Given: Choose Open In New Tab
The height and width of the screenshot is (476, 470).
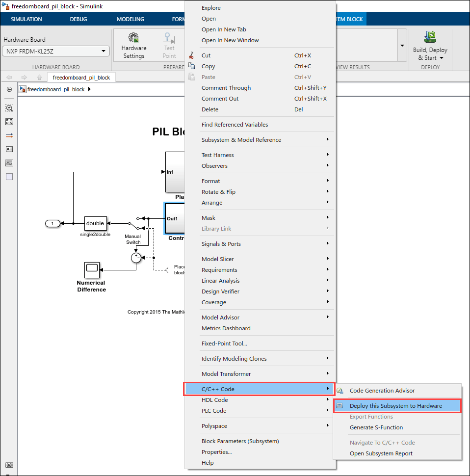Looking at the screenshot, I should [224, 29].
